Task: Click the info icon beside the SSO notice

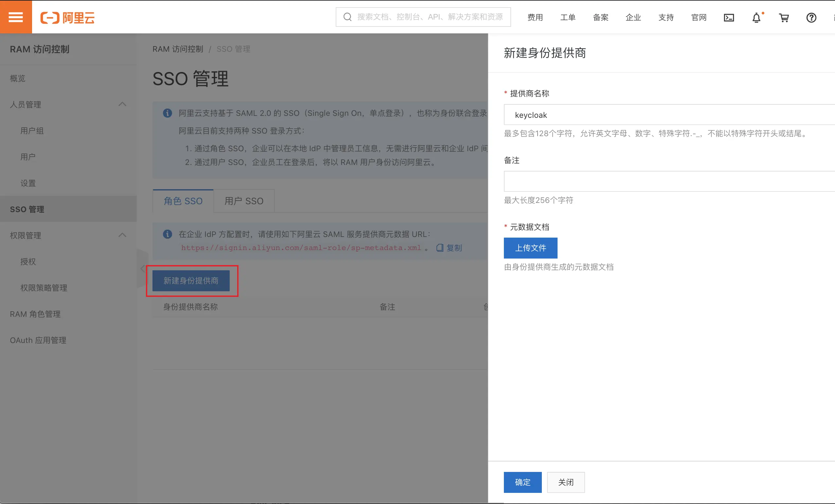Action: (x=167, y=113)
